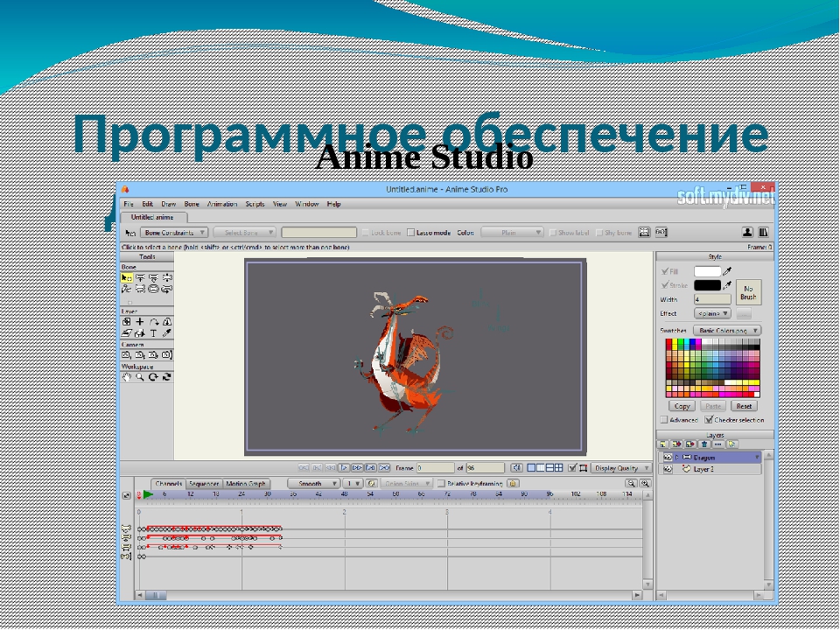Click the No Brush button
Image resolution: width=840 pixels, height=630 pixels.
point(748,292)
